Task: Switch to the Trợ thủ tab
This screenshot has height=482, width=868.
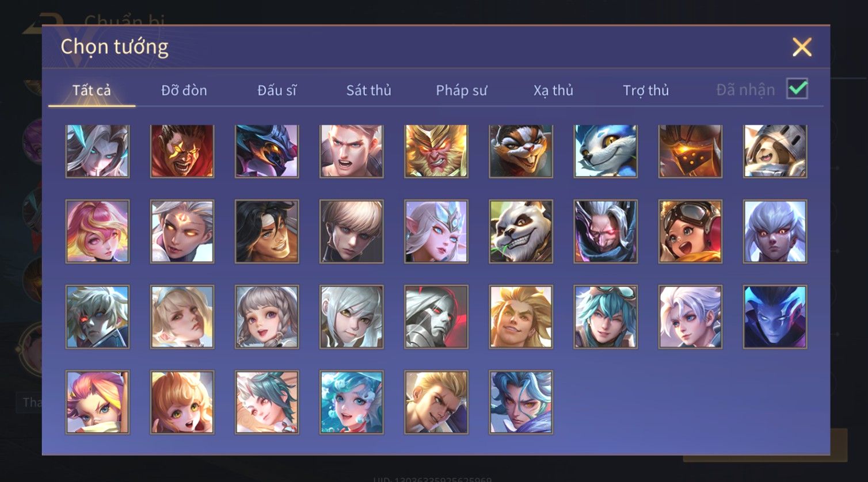Action: (646, 90)
